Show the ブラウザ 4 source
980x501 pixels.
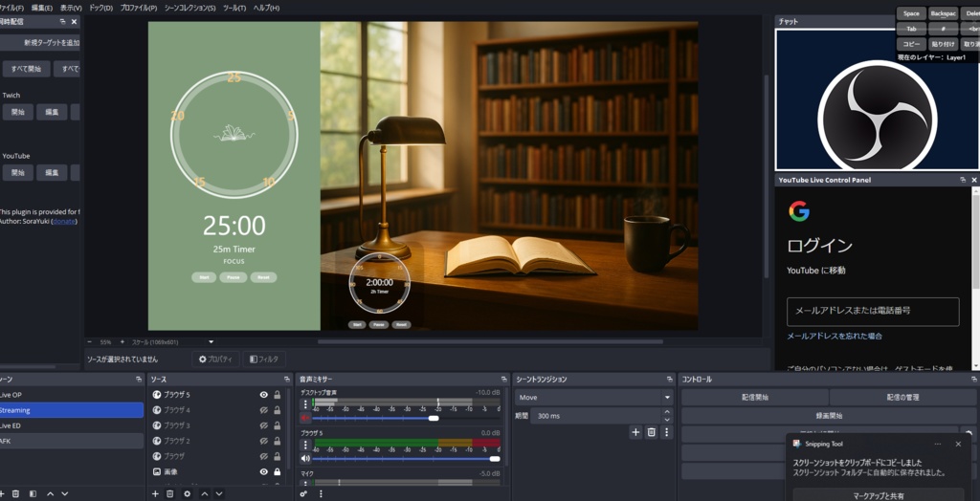click(264, 410)
